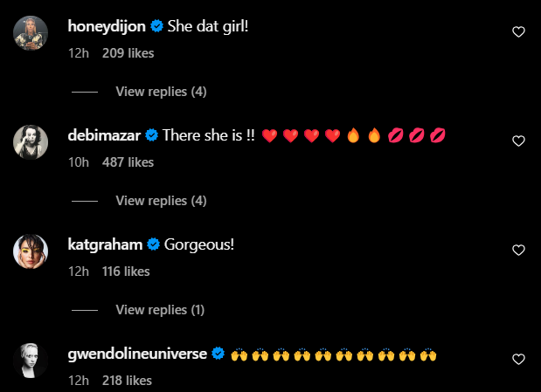541x392 pixels.
Task: Like katgraham's Gorgeous comment
Action: pos(518,250)
